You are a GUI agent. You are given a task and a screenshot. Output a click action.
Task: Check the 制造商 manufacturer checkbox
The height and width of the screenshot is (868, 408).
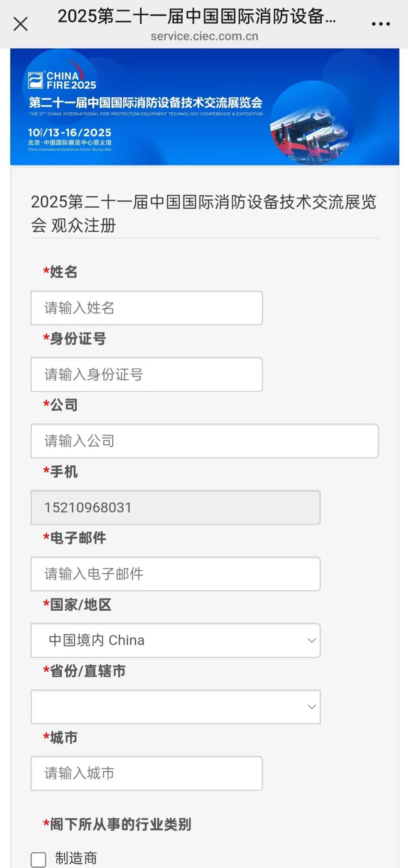(39, 860)
